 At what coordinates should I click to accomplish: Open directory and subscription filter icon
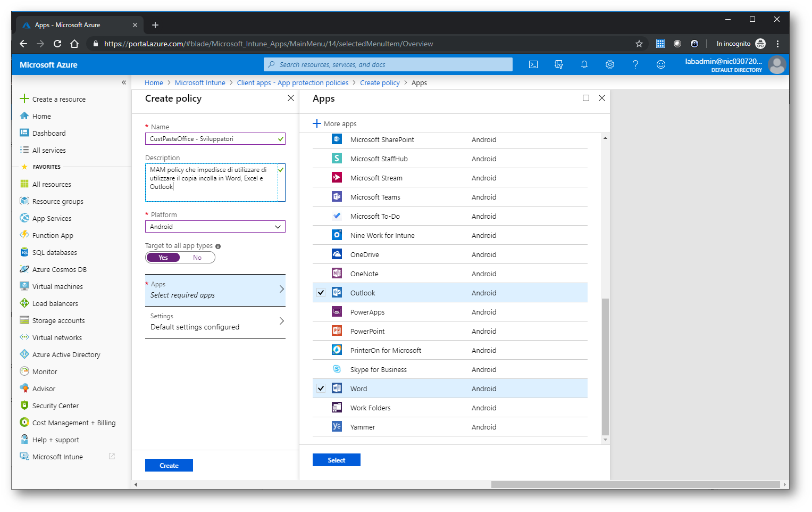[559, 64]
